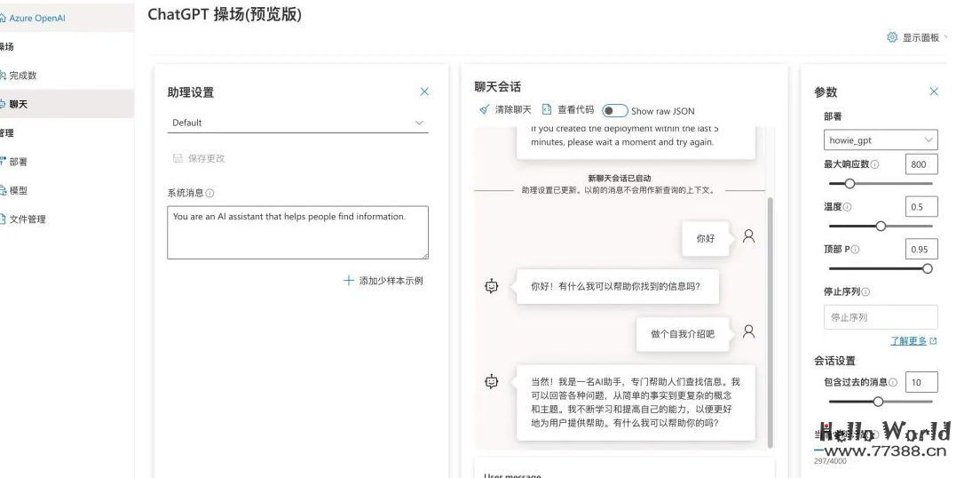Open the 完成数 playground
This screenshot has height=478, width=980.
(x=22, y=76)
